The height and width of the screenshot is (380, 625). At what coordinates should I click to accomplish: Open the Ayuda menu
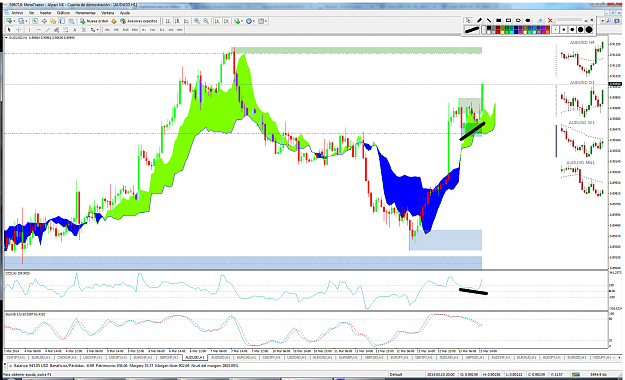coord(124,13)
